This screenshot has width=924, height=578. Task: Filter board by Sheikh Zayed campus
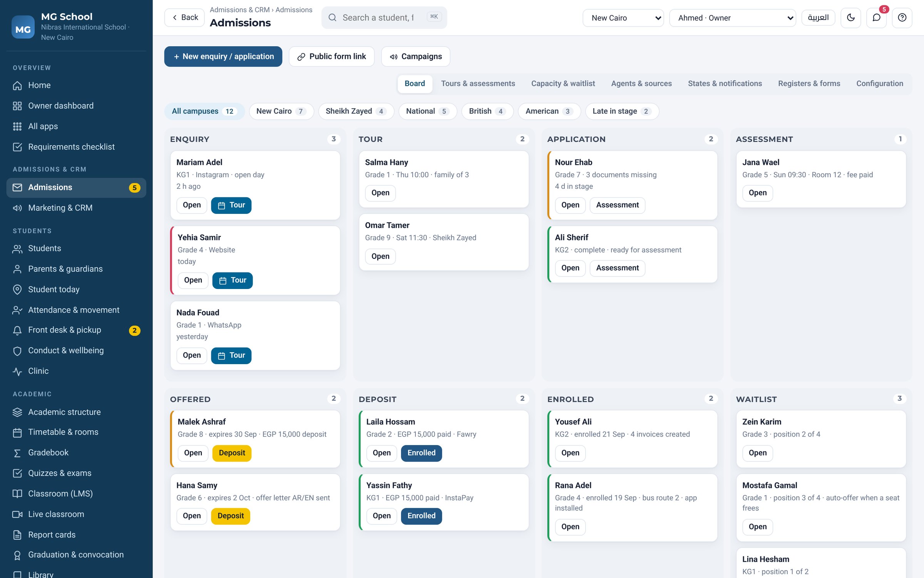[x=356, y=111]
